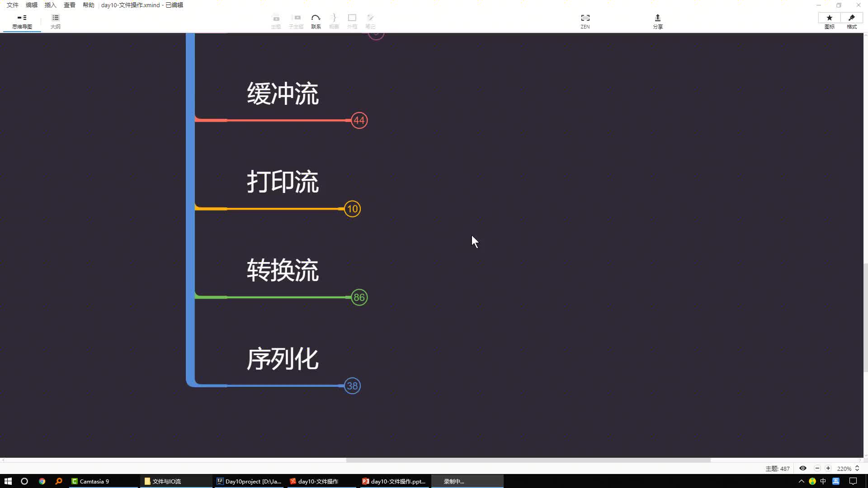Screen dimensions: 868x488
Task: Zoom out with the minus button
Action: click(x=817, y=469)
